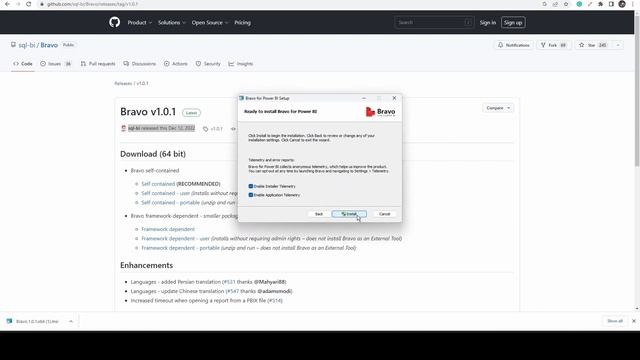Expand the Star lists dropdown arrow

point(618,45)
